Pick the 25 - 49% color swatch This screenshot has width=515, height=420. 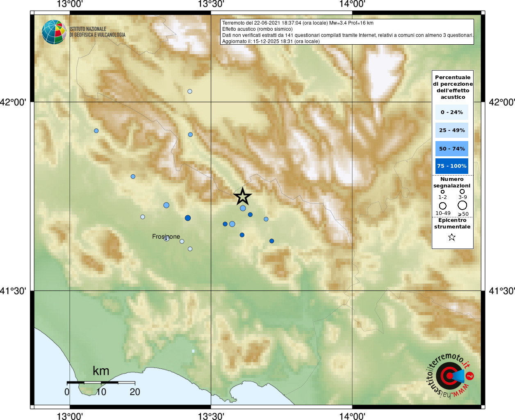[452, 130]
